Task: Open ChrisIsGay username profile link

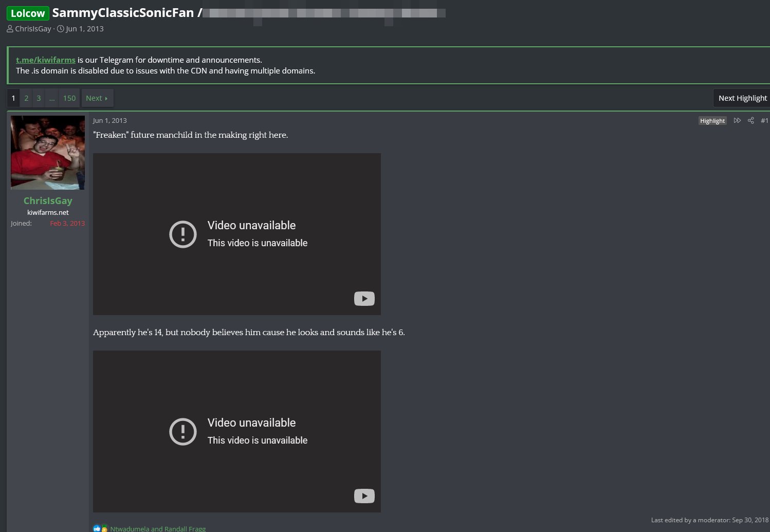Action: coord(48,201)
